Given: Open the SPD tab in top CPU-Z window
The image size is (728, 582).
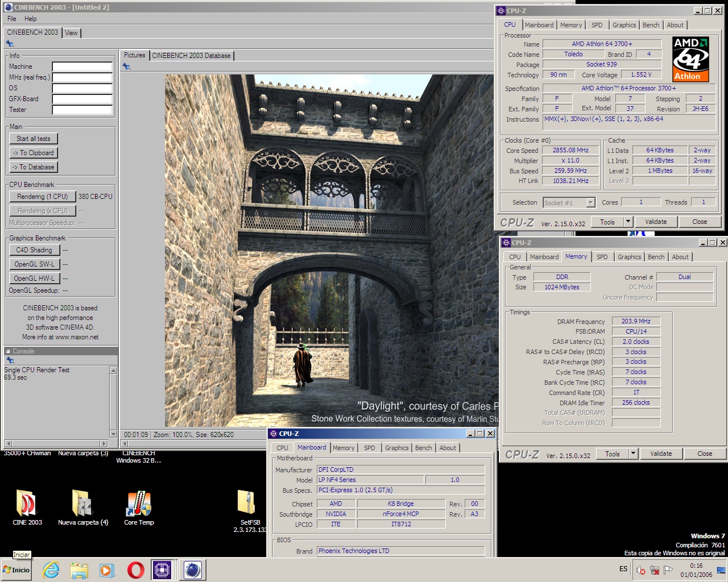Looking at the screenshot, I should coord(597,25).
